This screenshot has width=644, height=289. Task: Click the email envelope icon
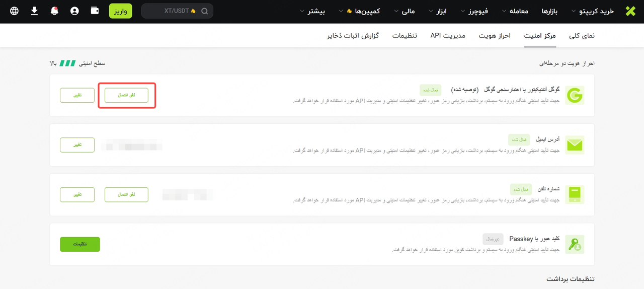(574, 145)
